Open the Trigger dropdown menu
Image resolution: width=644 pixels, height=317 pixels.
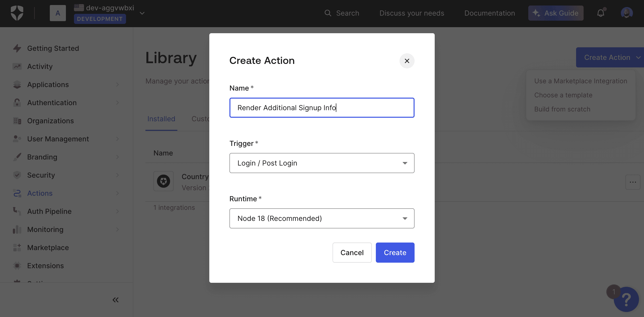pyautogui.click(x=322, y=163)
